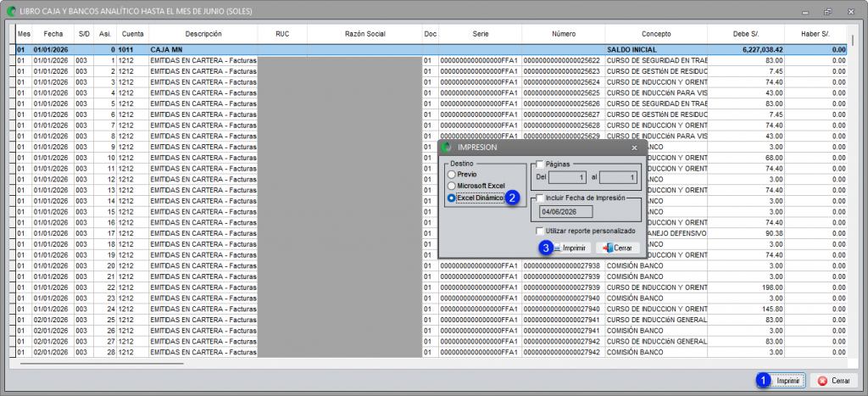Click the Fecha column header
This screenshot has height=396, width=868.
tap(53, 34)
